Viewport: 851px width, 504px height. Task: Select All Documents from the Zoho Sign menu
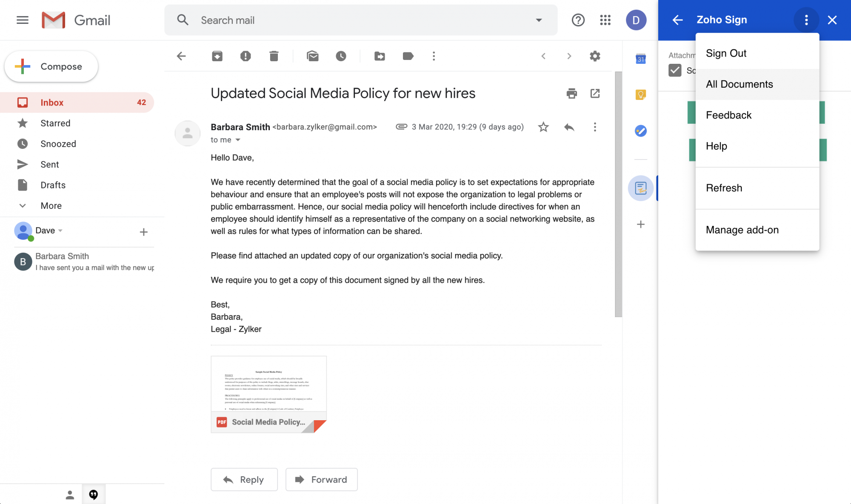coord(740,84)
